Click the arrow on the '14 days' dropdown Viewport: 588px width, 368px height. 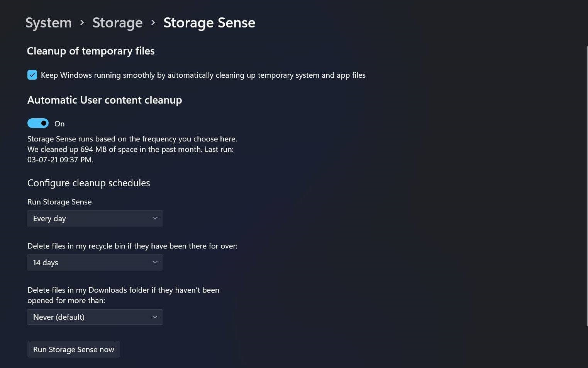(x=155, y=262)
